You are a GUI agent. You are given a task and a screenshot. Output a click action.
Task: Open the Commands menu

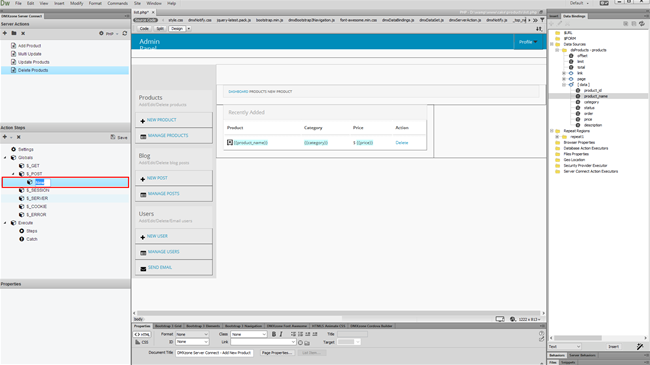[x=117, y=3]
